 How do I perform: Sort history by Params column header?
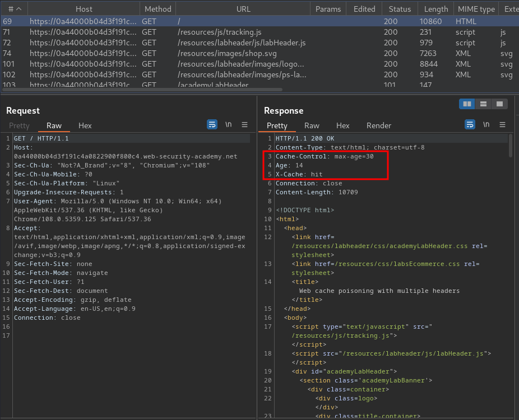coord(328,9)
